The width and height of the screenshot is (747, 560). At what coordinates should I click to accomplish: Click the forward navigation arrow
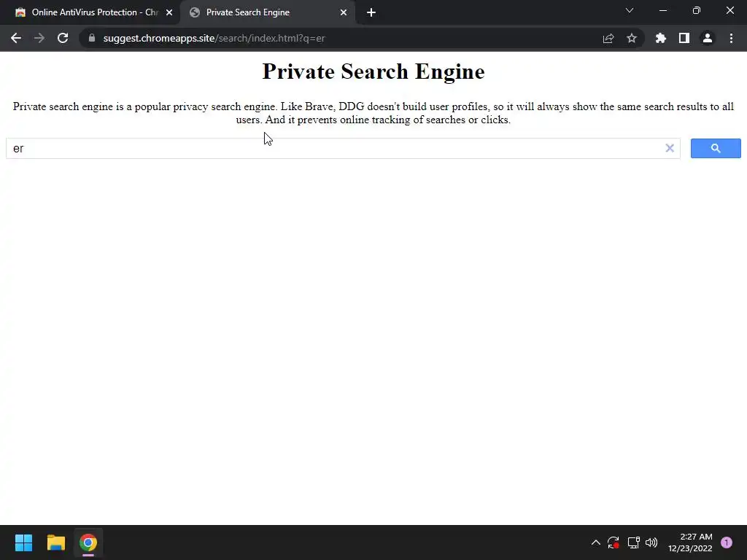[39, 38]
